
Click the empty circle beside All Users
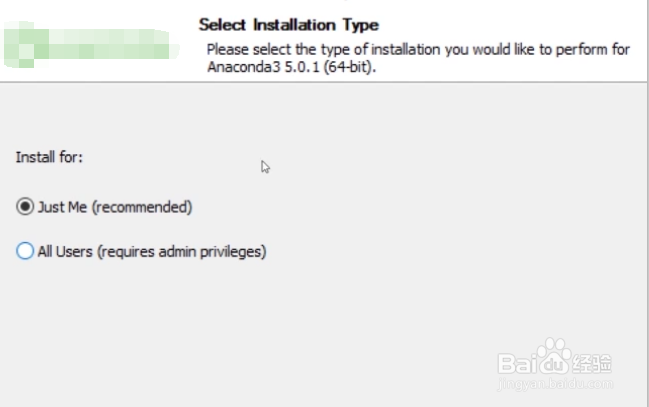(25, 252)
